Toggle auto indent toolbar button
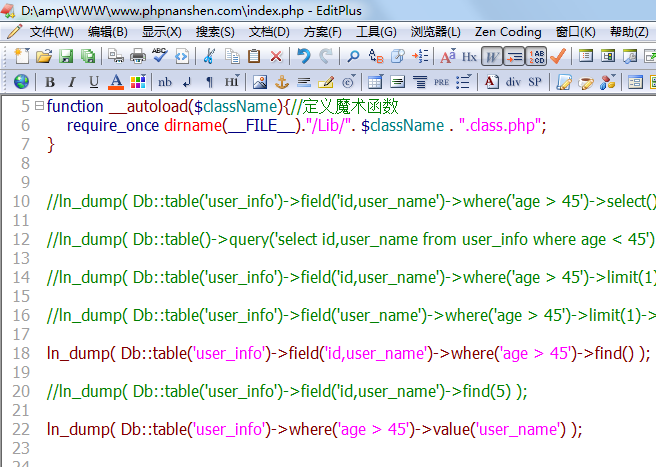The width and height of the screenshot is (656, 467). point(514,56)
